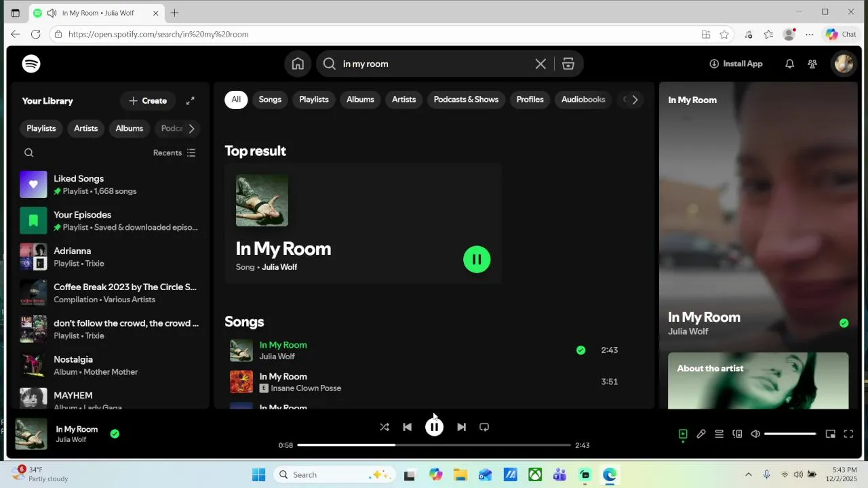The width and height of the screenshot is (868, 488).
Task: Open the user profile avatar menu
Action: click(x=844, y=64)
